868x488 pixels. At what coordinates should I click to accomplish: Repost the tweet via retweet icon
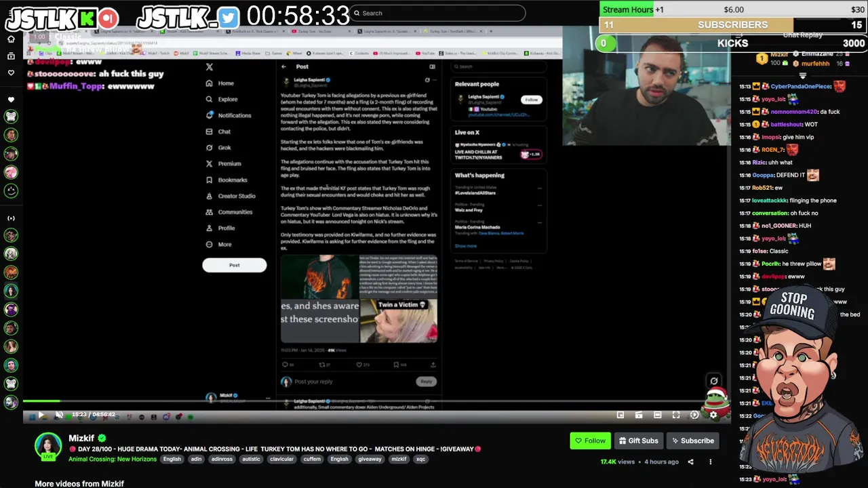coord(322,365)
